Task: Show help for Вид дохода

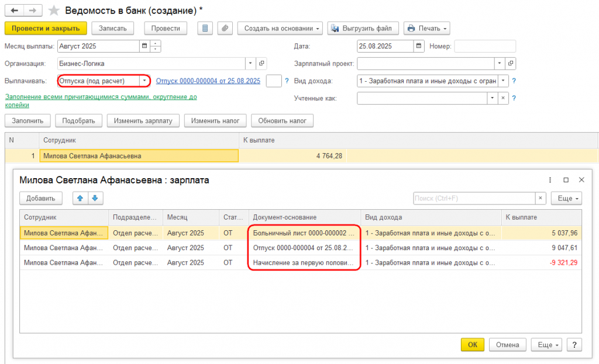Action: coord(514,81)
